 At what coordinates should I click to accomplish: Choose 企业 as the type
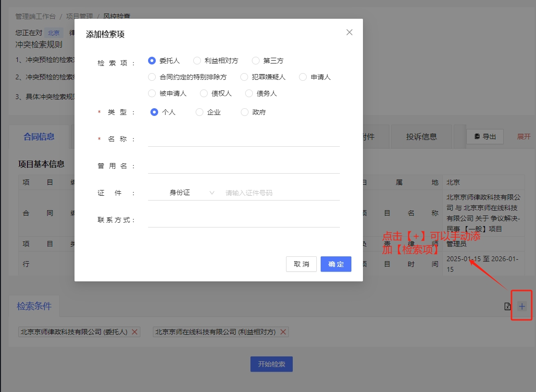tap(199, 112)
